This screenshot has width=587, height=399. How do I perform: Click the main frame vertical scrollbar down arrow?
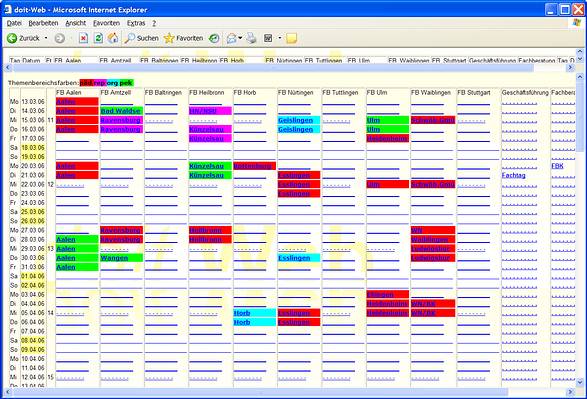point(580,382)
